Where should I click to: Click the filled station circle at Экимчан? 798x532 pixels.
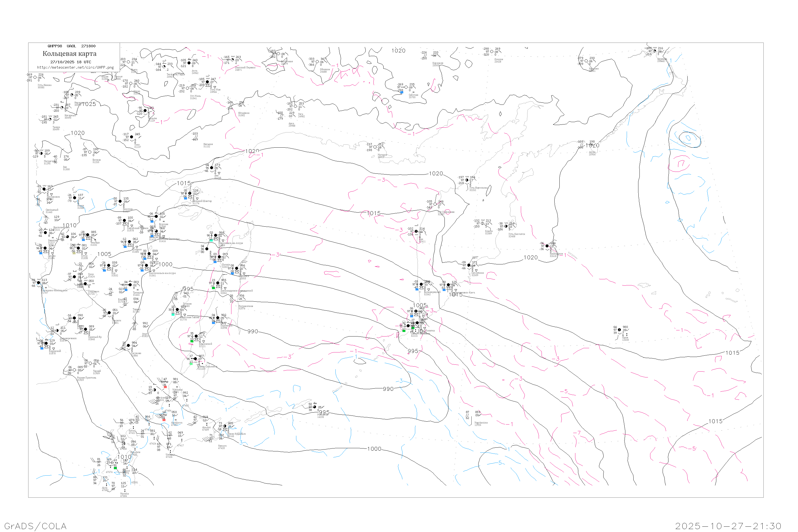point(120,201)
